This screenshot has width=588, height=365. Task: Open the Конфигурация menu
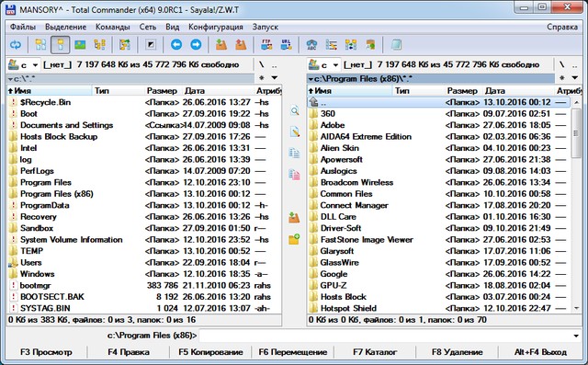[216, 27]
